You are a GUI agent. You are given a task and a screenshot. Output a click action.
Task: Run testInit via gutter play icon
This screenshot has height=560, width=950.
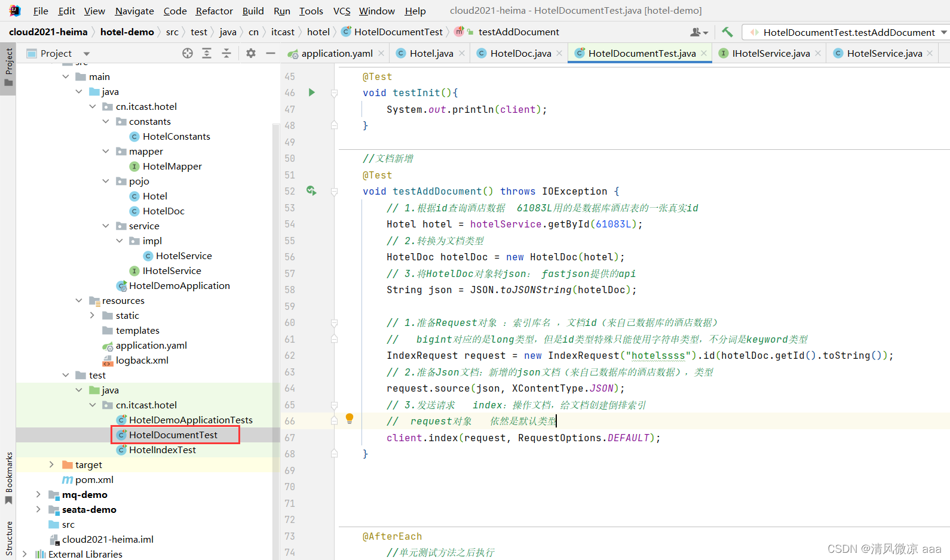tap(311, 93)
